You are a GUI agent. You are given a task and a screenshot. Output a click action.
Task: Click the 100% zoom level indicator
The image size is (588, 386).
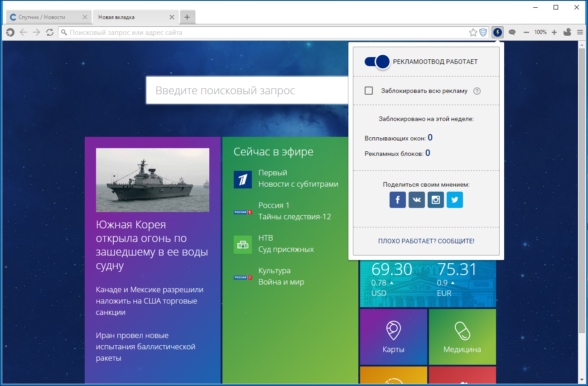tap(540, 33)
